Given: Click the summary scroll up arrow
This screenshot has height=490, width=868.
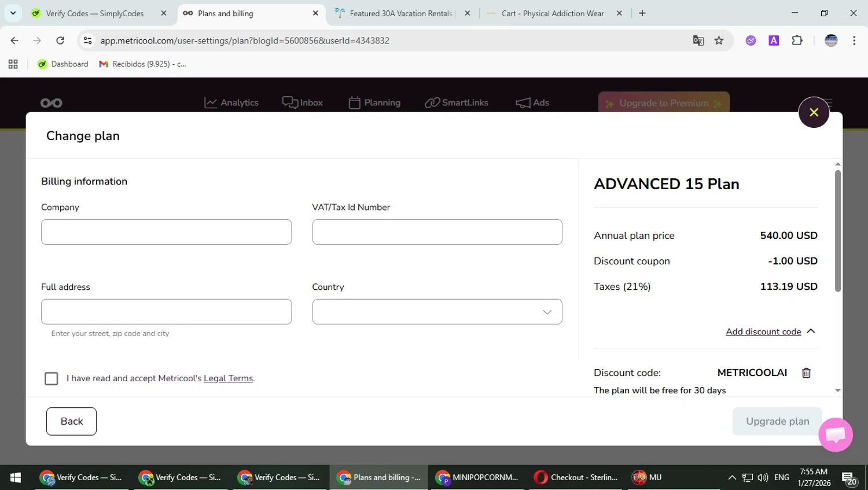Looking at the screenshot, I should pyautogui.click(x=837, y=164).
